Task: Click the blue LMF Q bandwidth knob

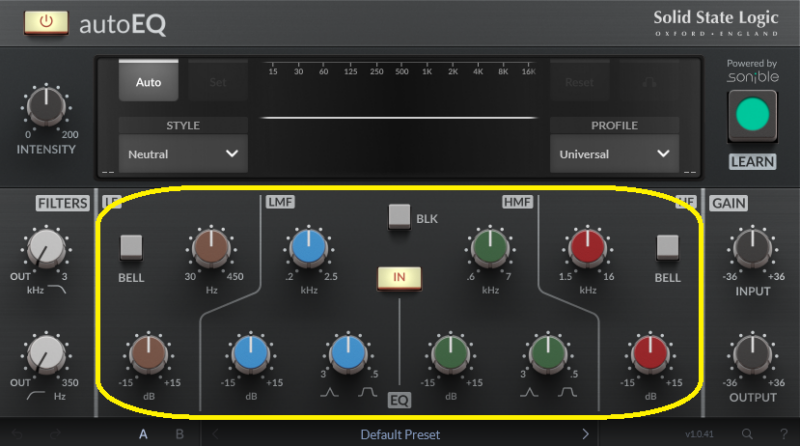Action: pyautogui.click(x=347, y=353)
